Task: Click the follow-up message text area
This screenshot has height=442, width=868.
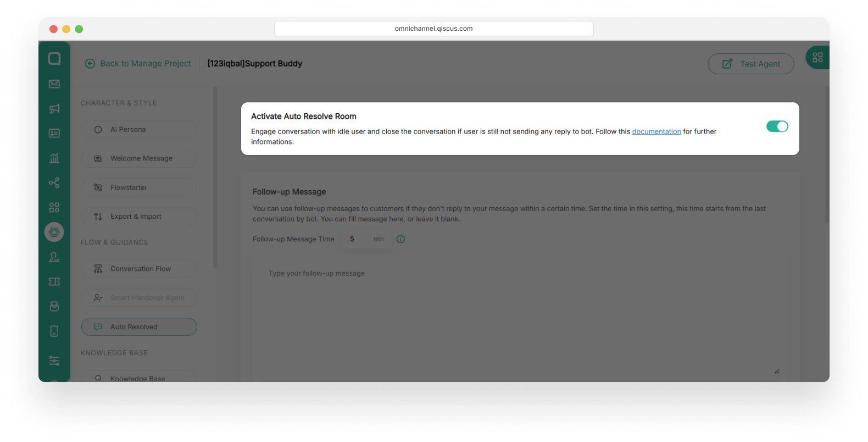Action: [x=519, y=319]
